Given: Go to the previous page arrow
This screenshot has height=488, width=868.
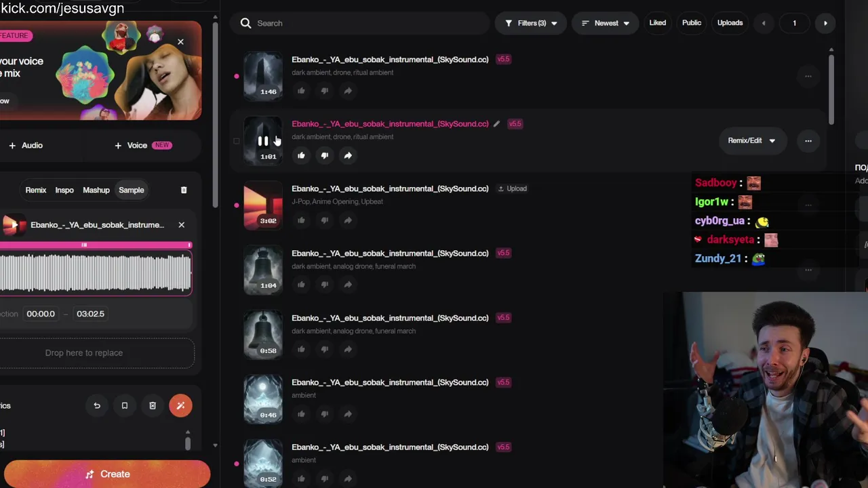Looking at the screenshot, I should 764,23.
